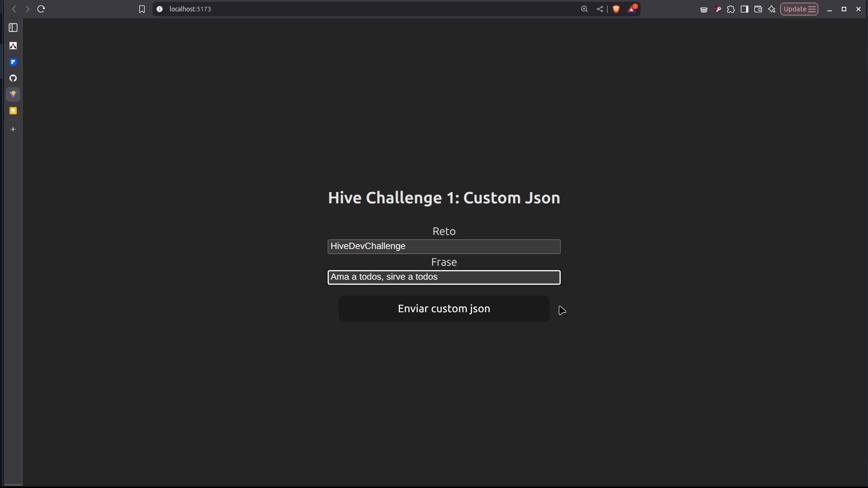Open the Update hamburger menu
Screen dimensions: 868x488
(799, 9)
